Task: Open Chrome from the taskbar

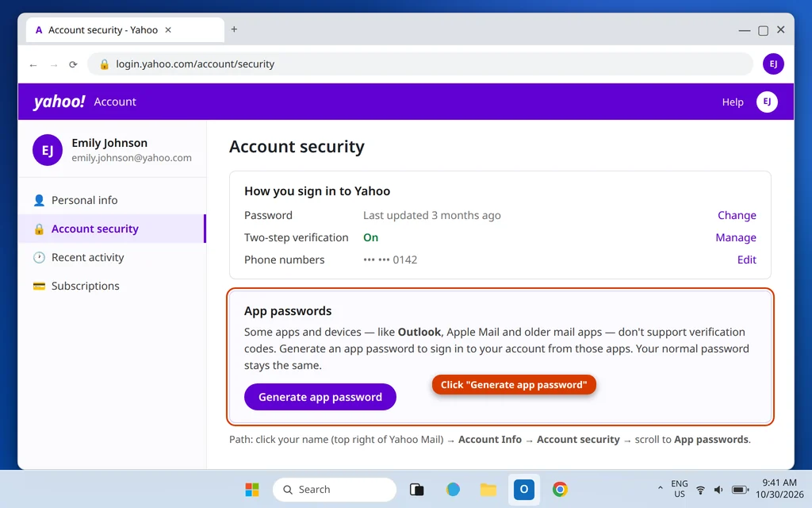Action: [x=560, y=489]
